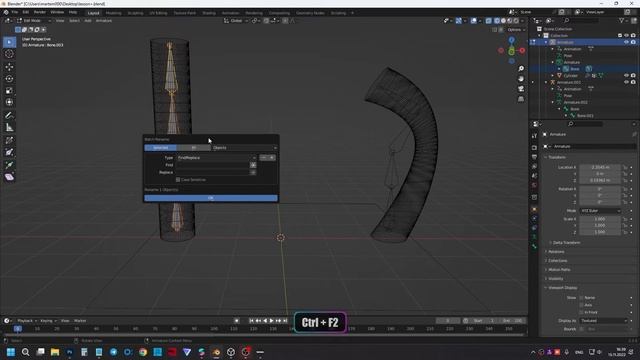
Task: Select the Cursor tool in the toolbar
Action: (x=9, y=54)
